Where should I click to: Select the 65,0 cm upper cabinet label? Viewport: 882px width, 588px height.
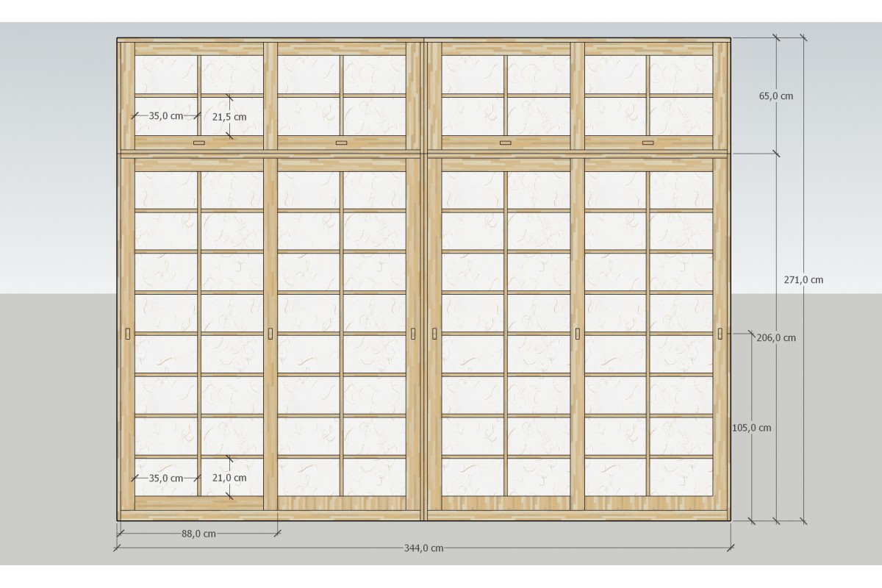pyautogui.click(x=778, y=96)
